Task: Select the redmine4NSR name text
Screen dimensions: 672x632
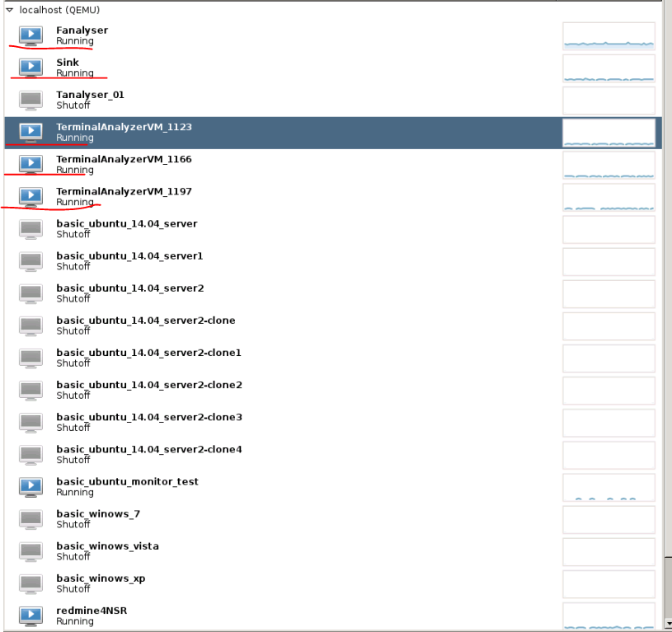Action: (x=92, y=611)
